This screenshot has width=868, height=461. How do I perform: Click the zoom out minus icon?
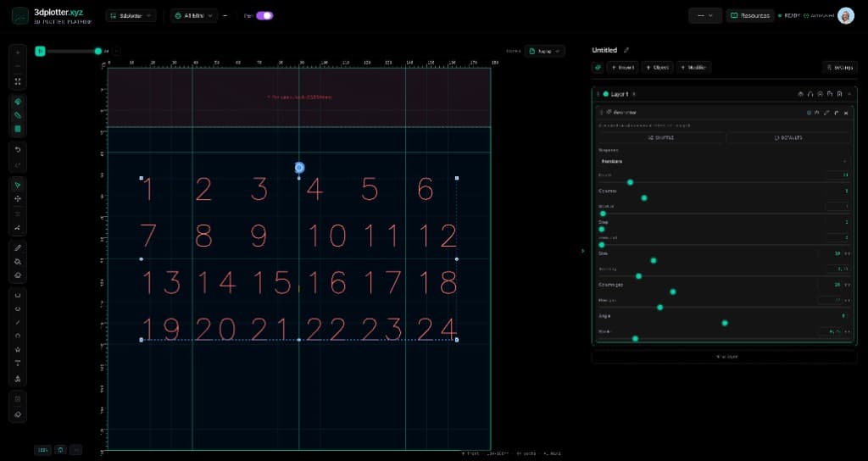coord(18,67)
